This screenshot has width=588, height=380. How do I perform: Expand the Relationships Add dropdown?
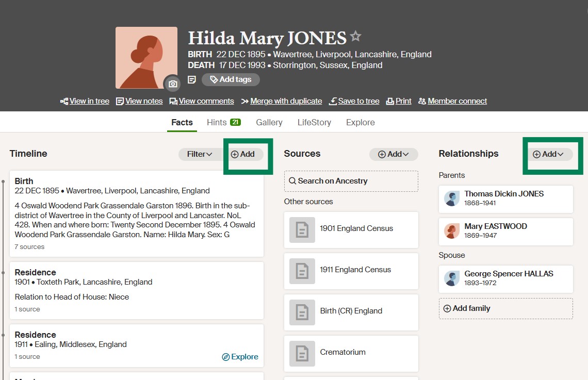point(548,154)
